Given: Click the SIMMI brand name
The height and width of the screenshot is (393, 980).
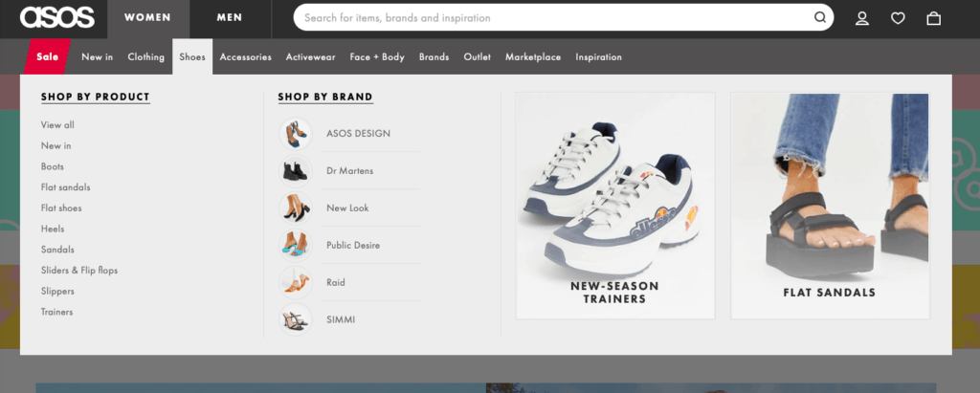Looking at the screenshot, I should [341, 319].
